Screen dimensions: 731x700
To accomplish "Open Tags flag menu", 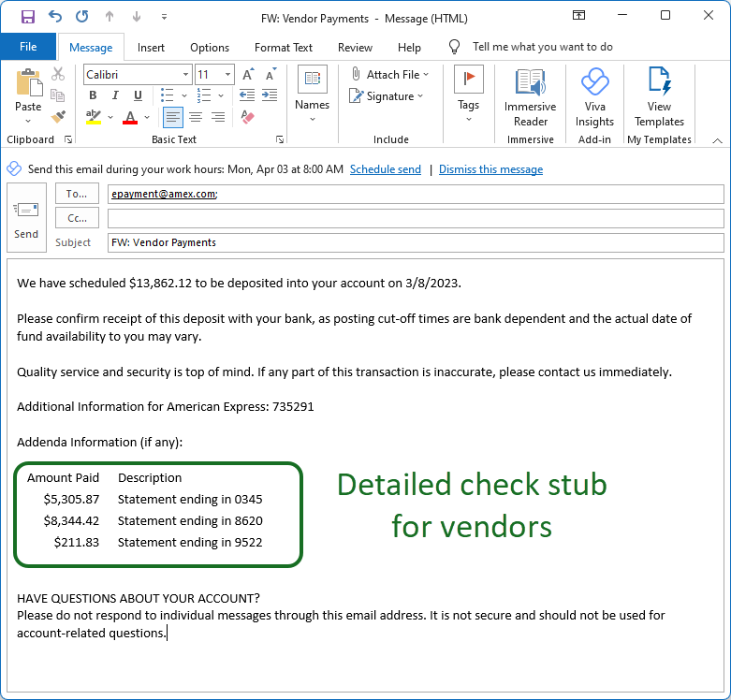I will coord(469,94).
